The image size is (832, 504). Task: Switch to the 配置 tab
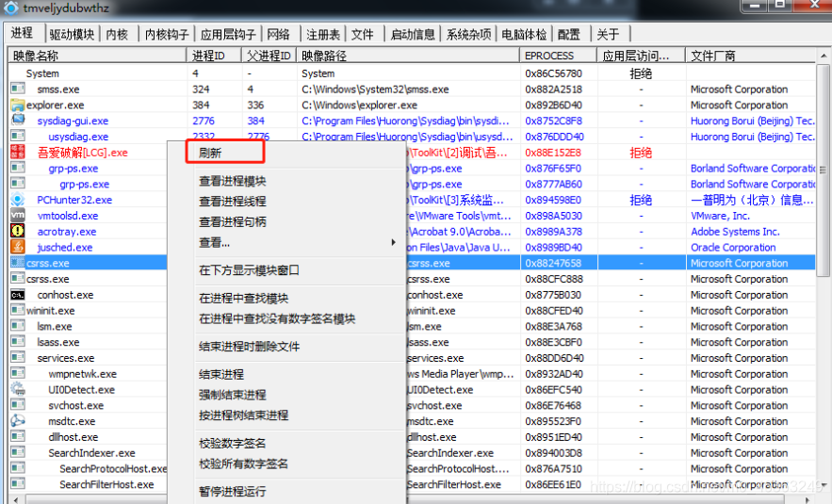click(569, 35)
